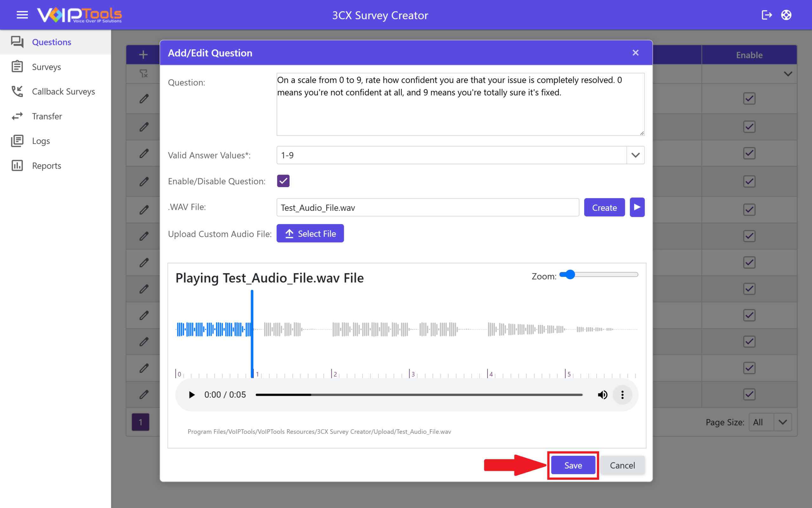Clear filters using the filter-off icon
812x508 pixels.
click(x=144, y=74)
